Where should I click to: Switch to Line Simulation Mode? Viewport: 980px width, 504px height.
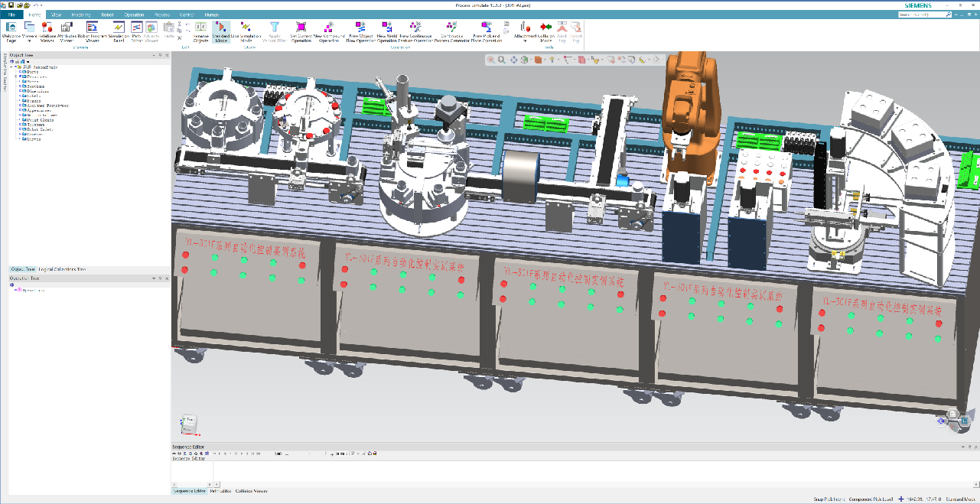246,31
